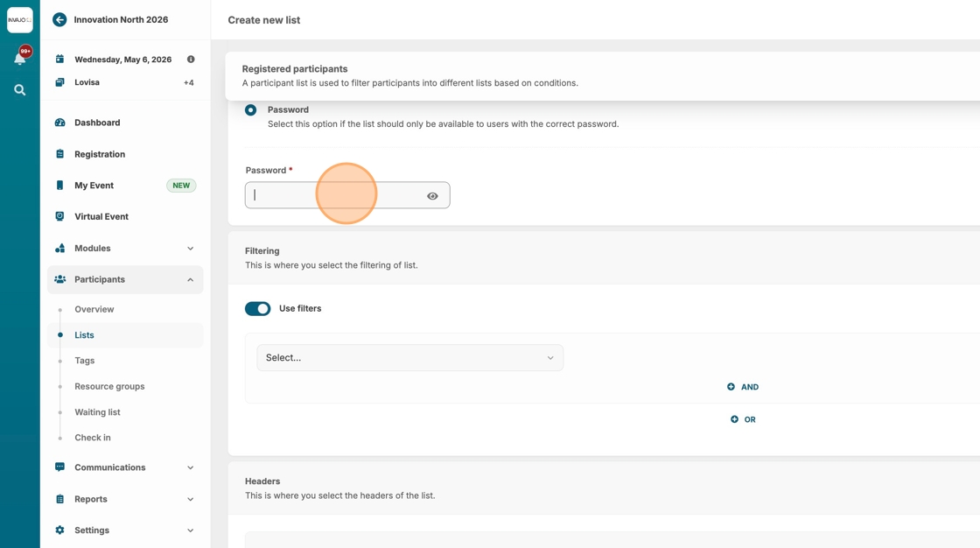Open the Waiting list submenu item
This screenshot has height=548, width=980.
(x=97, y=412)
